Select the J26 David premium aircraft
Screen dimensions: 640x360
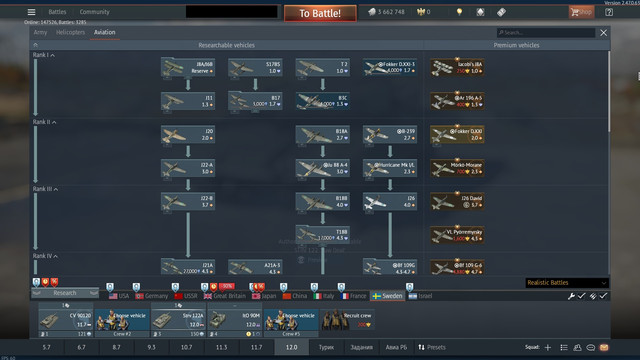tap(457, 201)
